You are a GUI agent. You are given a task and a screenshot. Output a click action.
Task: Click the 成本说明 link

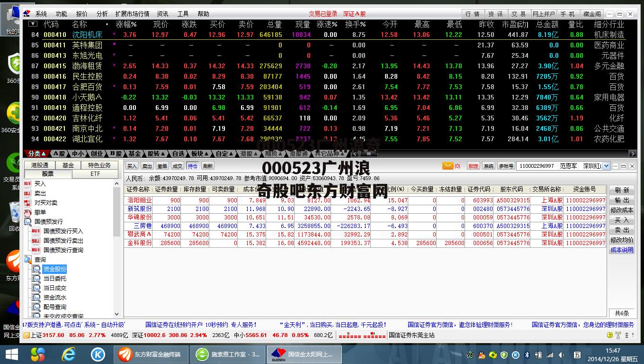[x=622, y=250]
